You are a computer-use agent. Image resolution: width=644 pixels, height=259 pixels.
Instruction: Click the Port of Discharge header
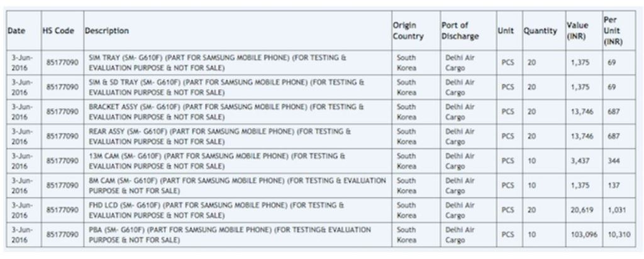(x=460, y=31)
